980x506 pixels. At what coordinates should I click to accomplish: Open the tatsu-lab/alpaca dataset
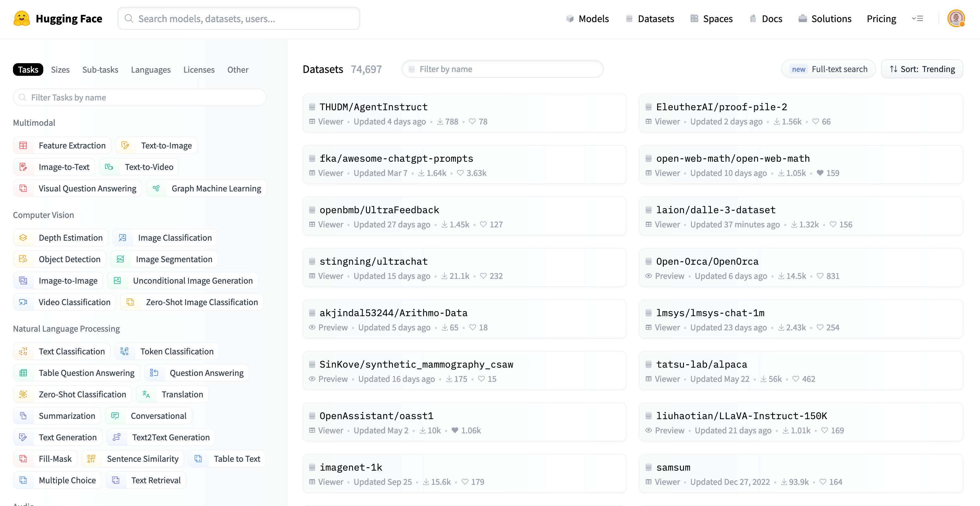click(x=701, y=364)
